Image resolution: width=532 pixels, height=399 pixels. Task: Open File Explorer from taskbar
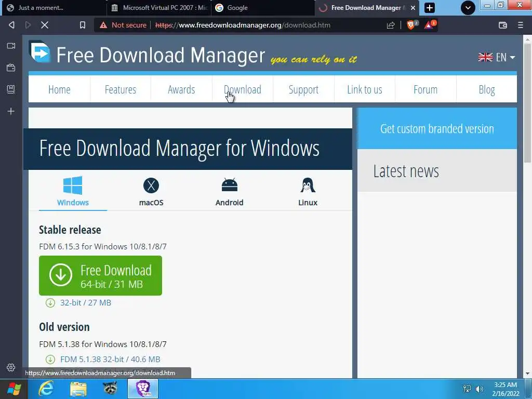click(x=78, y=389)
